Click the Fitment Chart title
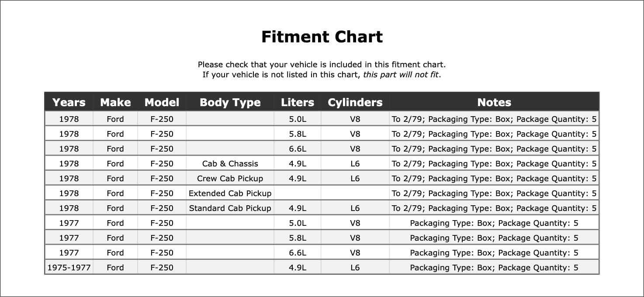Screen dimensions: 644x297 point(322,37)
